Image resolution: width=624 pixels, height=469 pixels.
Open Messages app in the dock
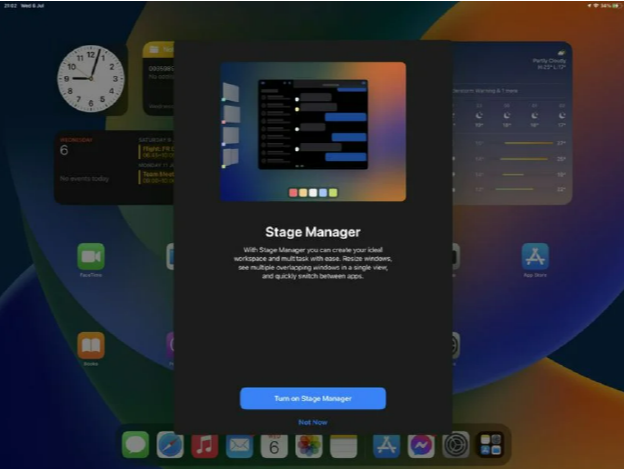(x=135, y=445)
